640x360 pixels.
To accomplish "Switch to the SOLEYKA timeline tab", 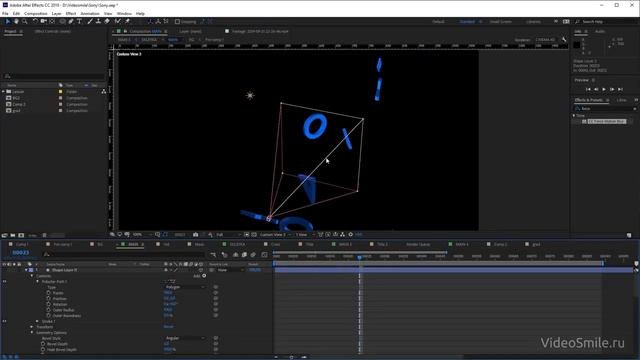I will pos(238,244).
